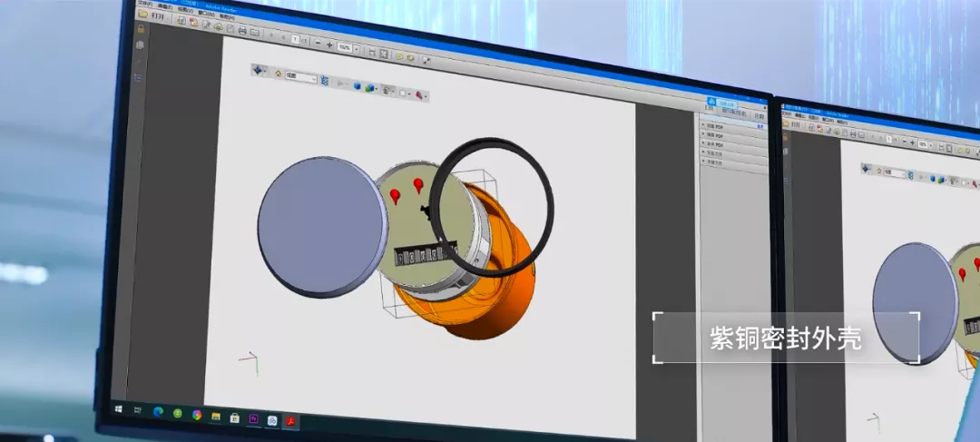Click the 3D default view home icon
Image resolution: width=980 pixels, height=442 pixels.
(x=278, y=74)
